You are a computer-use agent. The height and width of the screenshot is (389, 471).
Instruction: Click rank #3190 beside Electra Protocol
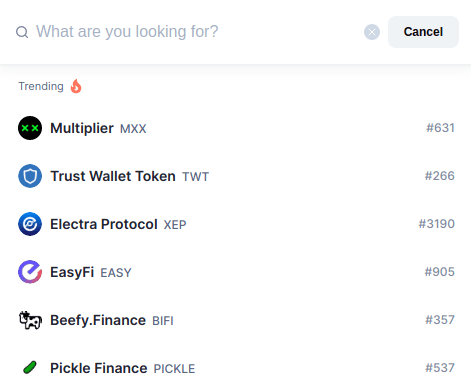click(x=437, y=224)
